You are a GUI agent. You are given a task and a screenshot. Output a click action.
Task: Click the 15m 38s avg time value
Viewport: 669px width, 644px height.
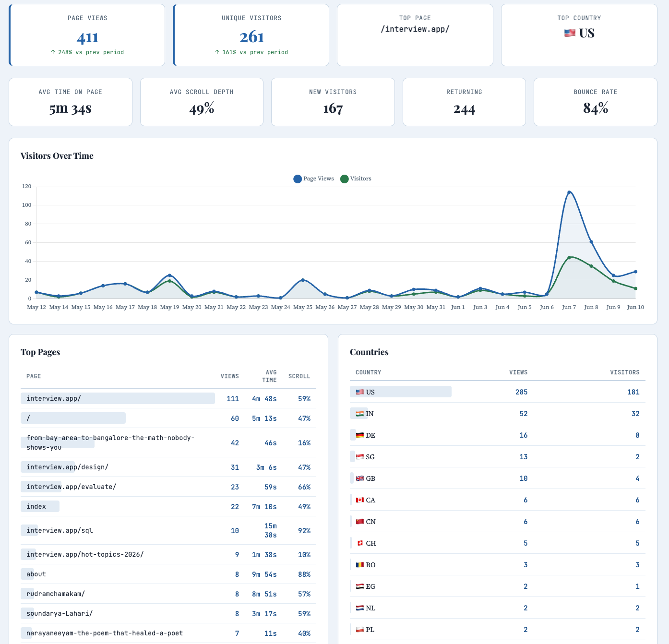point(271,530)
